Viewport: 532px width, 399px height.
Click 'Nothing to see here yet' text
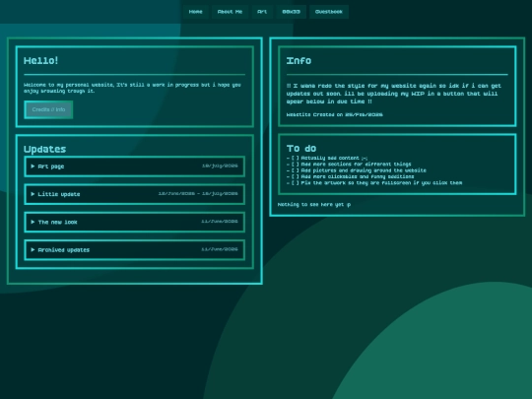[x=314, y=205]
